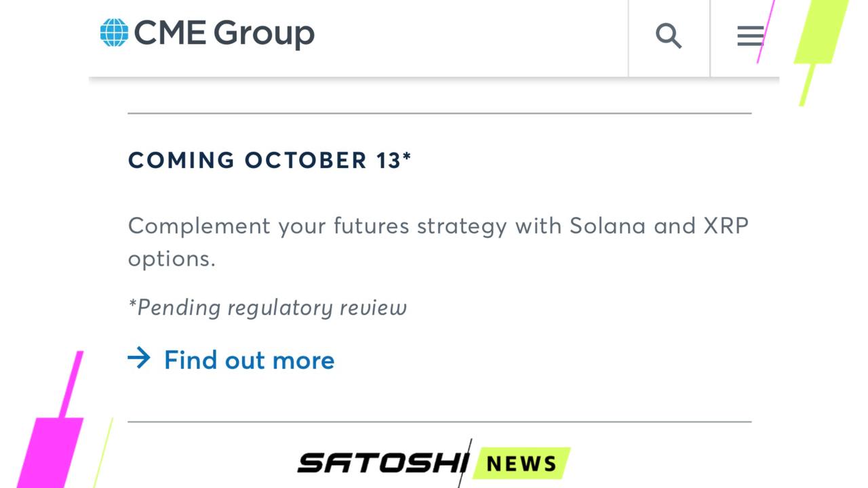Click the word XRP in the paragraph
868x488 pixels.
[x=726, y=226]
